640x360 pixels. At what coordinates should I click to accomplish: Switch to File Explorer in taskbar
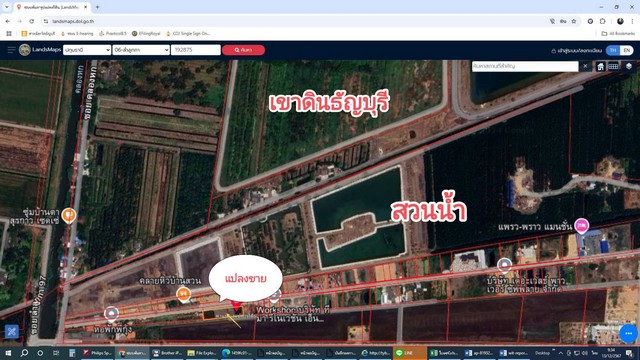click(x=202, y=353)
